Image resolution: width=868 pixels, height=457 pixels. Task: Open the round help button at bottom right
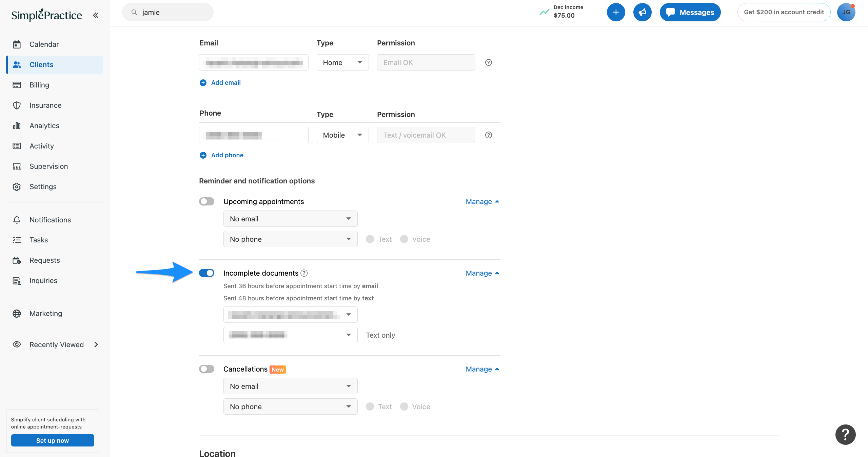coord(845,434)
